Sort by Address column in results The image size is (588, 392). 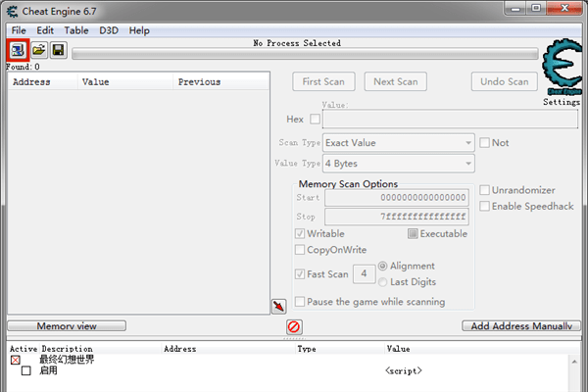(x=43, y=81)
